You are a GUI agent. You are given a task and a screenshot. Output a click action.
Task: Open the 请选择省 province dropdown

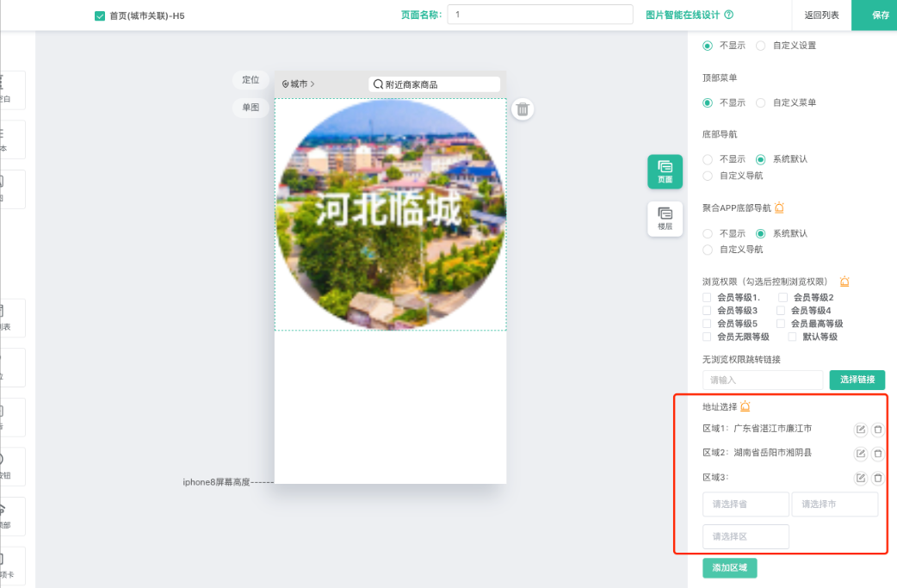click(x=745, y=504)
